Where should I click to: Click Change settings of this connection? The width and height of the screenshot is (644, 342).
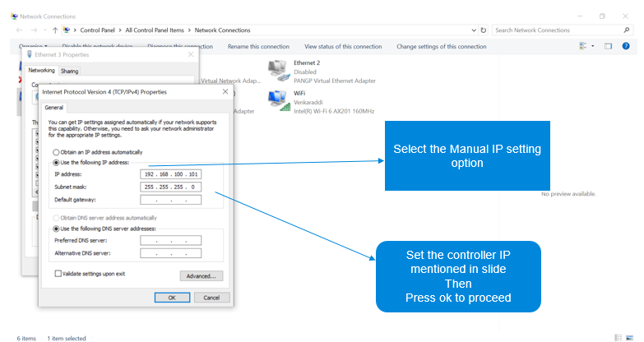pyautogui.click(x=441, y=46)
